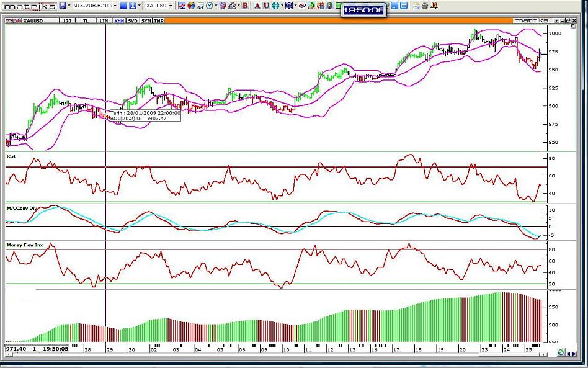Select the SYM tab in chart header
This screenshot has width=588, height=368.
(x=146, y=20)
